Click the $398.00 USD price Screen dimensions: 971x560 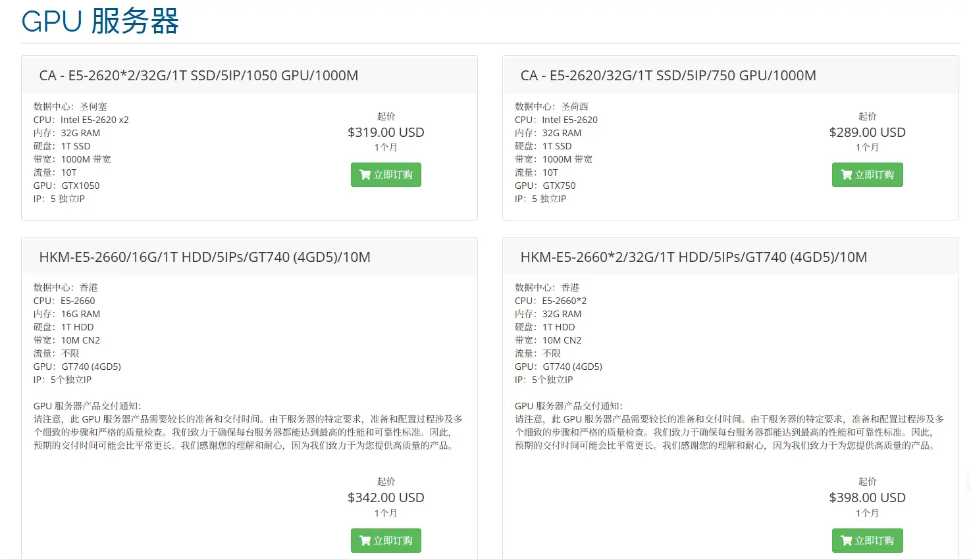(x=867, y=497)
